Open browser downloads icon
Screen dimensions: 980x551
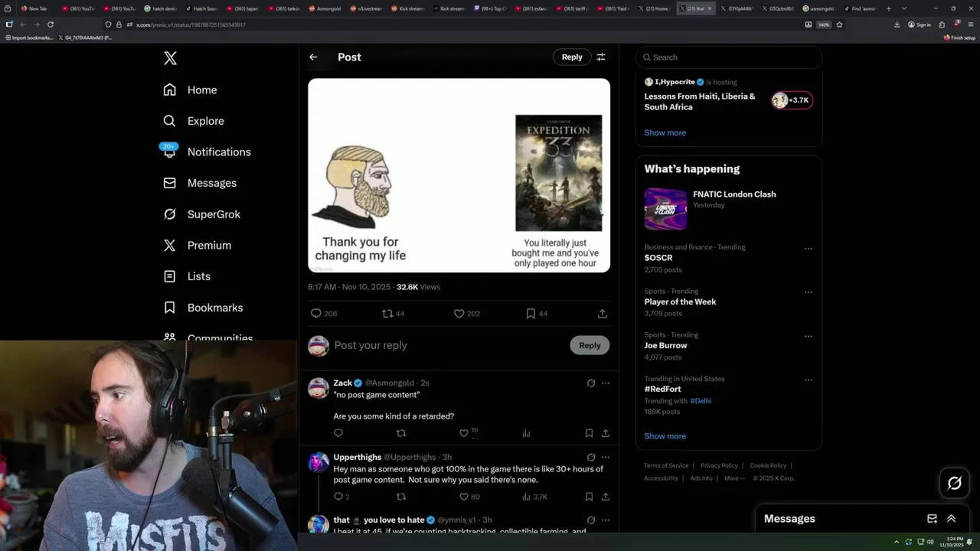point(897,24)
